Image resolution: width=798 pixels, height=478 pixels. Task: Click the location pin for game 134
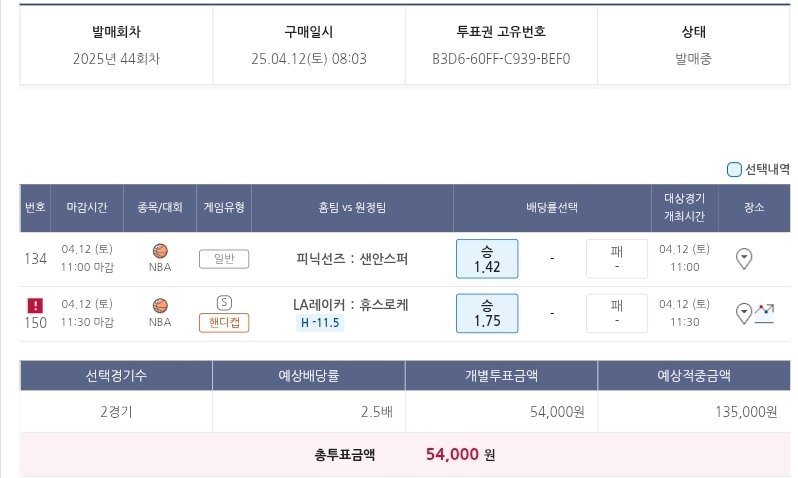743,259
